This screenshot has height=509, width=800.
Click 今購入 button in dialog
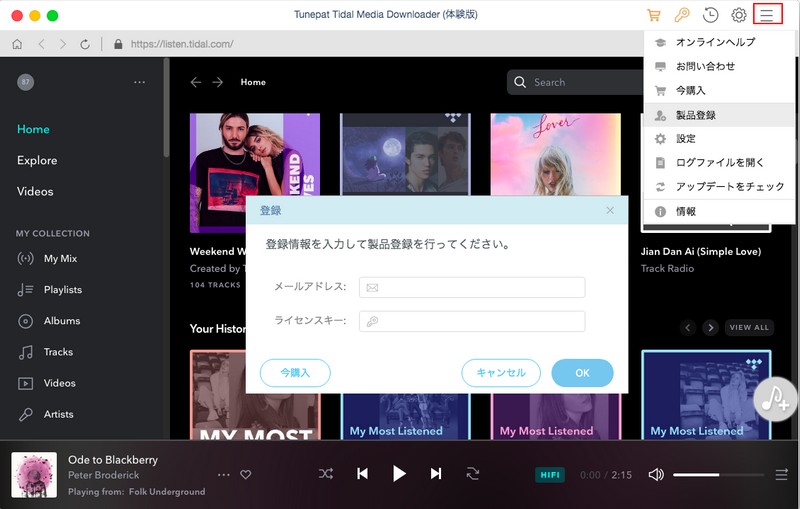click(x=295, y=373)
